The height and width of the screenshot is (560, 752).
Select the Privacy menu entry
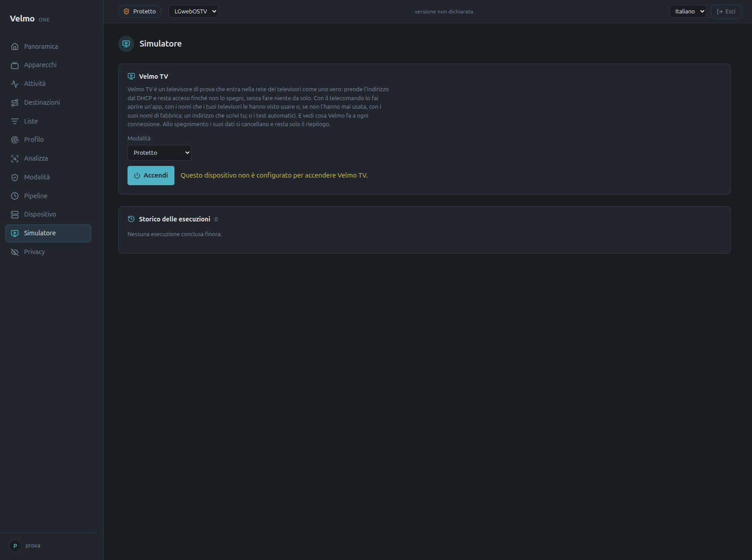48,252
